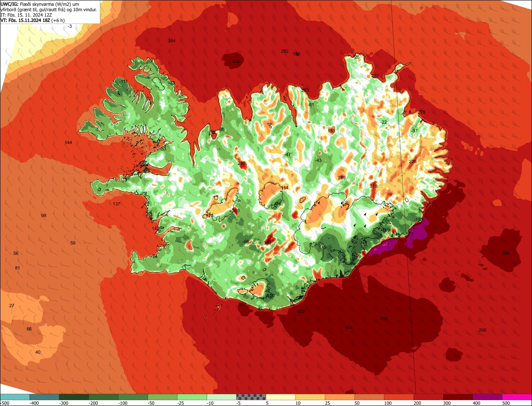532x406 pixels.
Task: Click the '59' flux value on the map
Action: point(73,243)
